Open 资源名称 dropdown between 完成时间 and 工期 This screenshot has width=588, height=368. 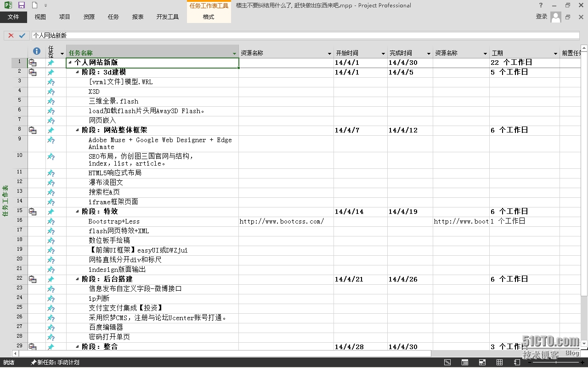tap(485, 53)
